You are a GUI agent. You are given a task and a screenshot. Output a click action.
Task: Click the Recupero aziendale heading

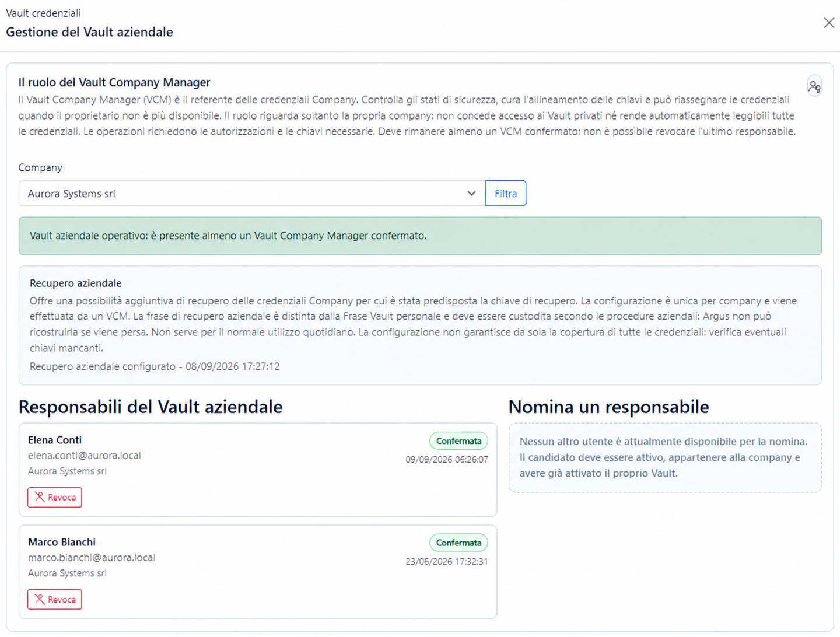coord(76,283)
